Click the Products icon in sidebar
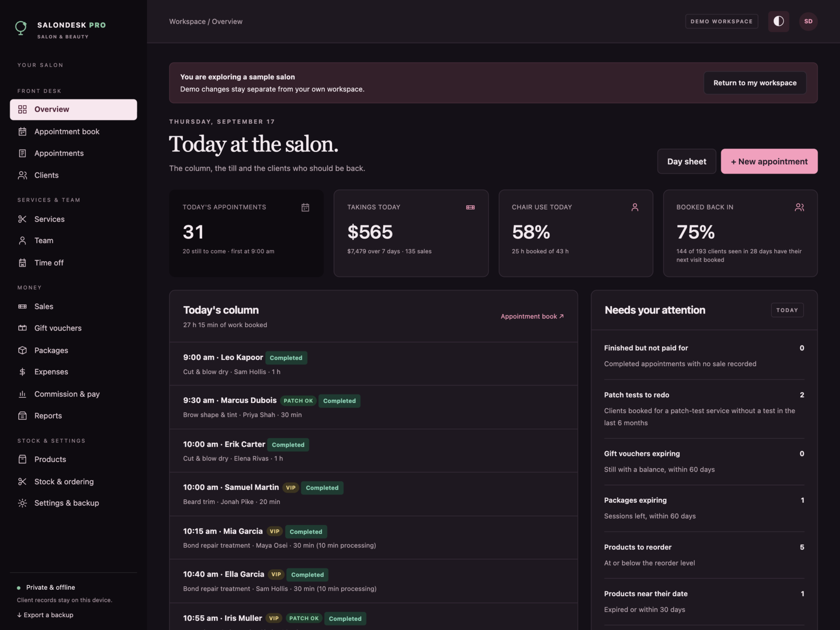 click(x=22, y=459)
